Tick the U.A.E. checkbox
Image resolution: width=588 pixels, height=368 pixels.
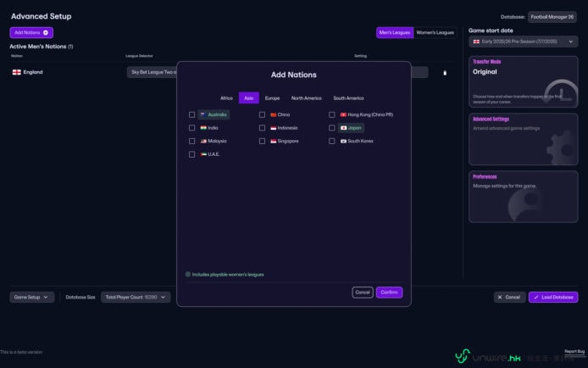tap(192, 154)
